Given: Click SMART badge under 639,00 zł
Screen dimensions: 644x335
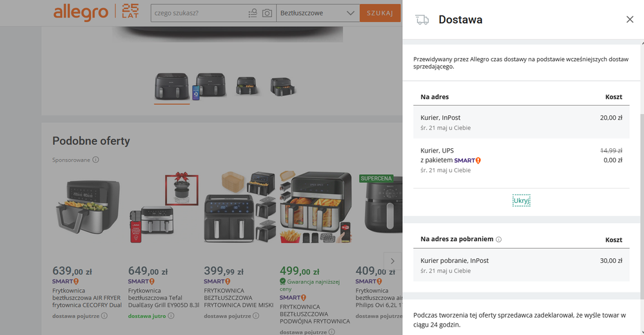Looking at the screenshot, I should tap(65, 282).
